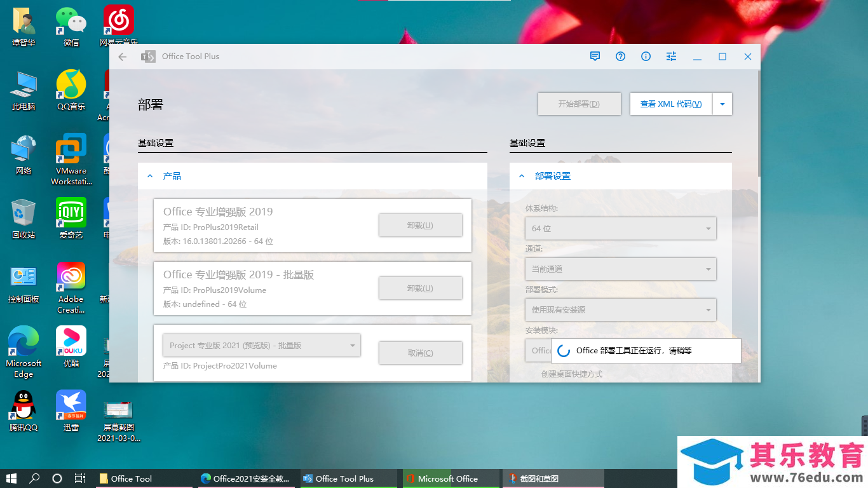Launch Adobe Creative Cloud shortcut
Screen dimensions: 868x488
click(x=71, y=287)
